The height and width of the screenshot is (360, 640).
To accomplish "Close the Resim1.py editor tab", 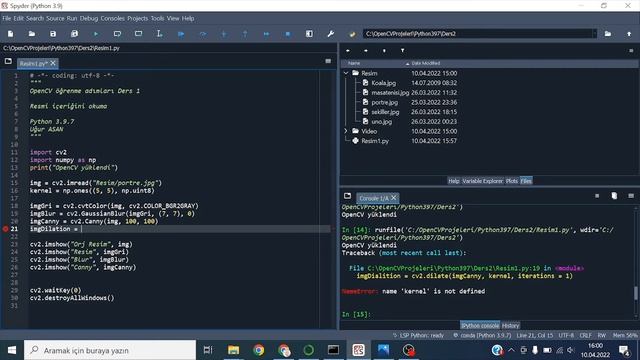I will coord(53,63).
